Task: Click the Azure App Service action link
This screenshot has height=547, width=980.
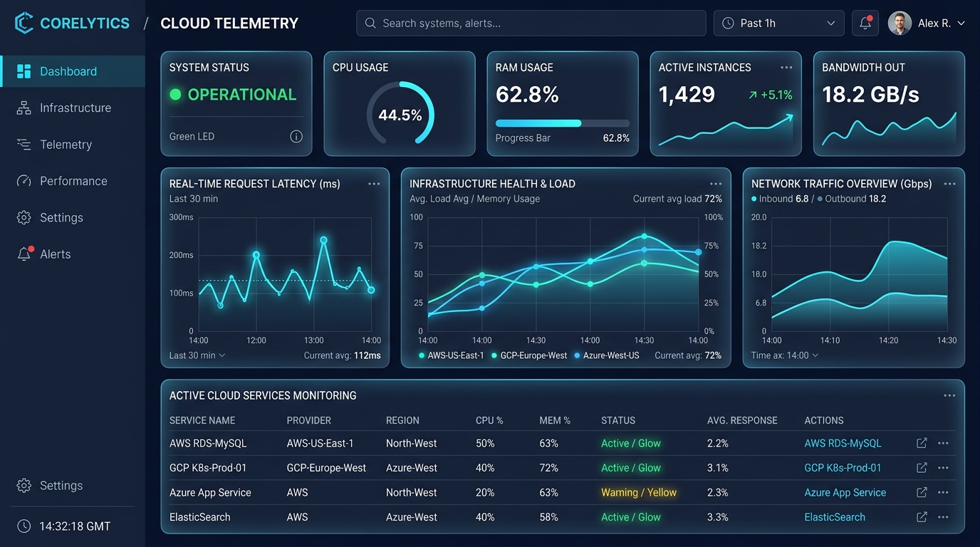Action: (x=845, y=492)
